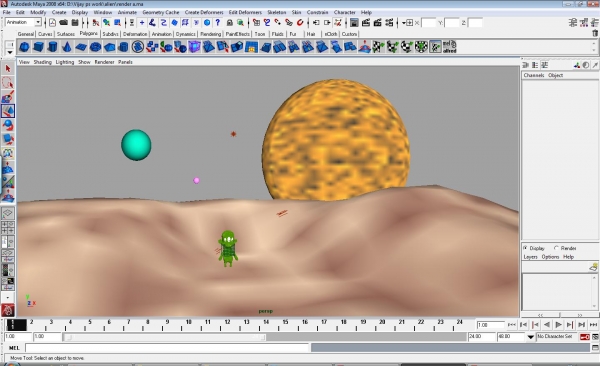
Task: Select the Display radio button
Action: coord(525,248)
